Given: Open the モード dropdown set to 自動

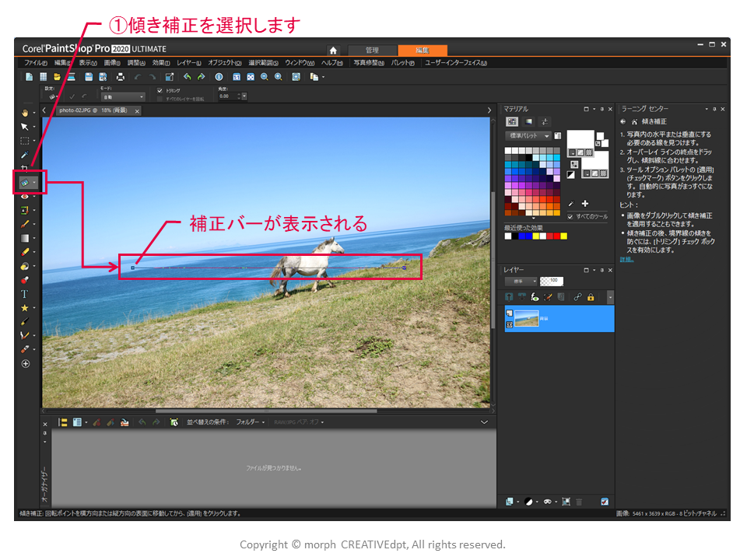Looking at the screenshot, I should pyautogui.click(x=124, y=96).
